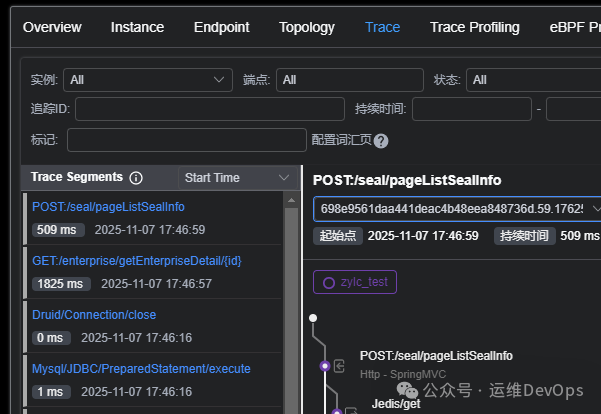Click the POST:/seal/pageListSealInfo span node circle
Image resolution: width=601 pixels, height=414 pixels.
click(x=325, y=366)
